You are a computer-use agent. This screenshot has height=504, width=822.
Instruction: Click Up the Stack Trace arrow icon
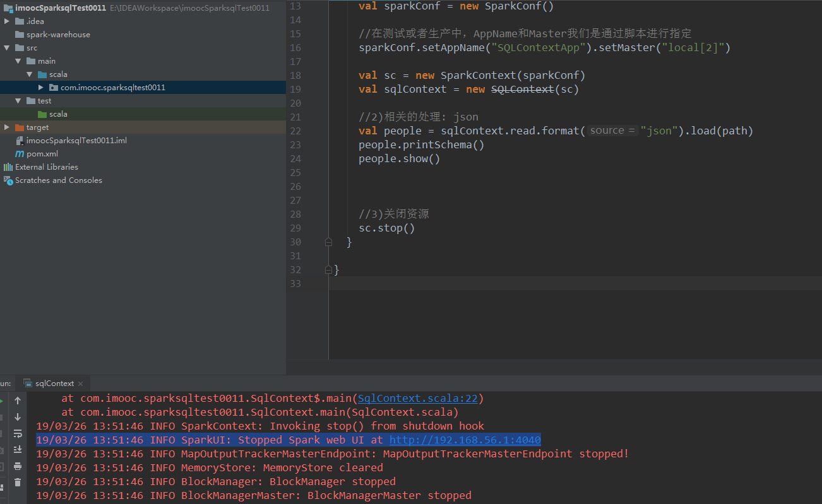[x=18, y=401]
